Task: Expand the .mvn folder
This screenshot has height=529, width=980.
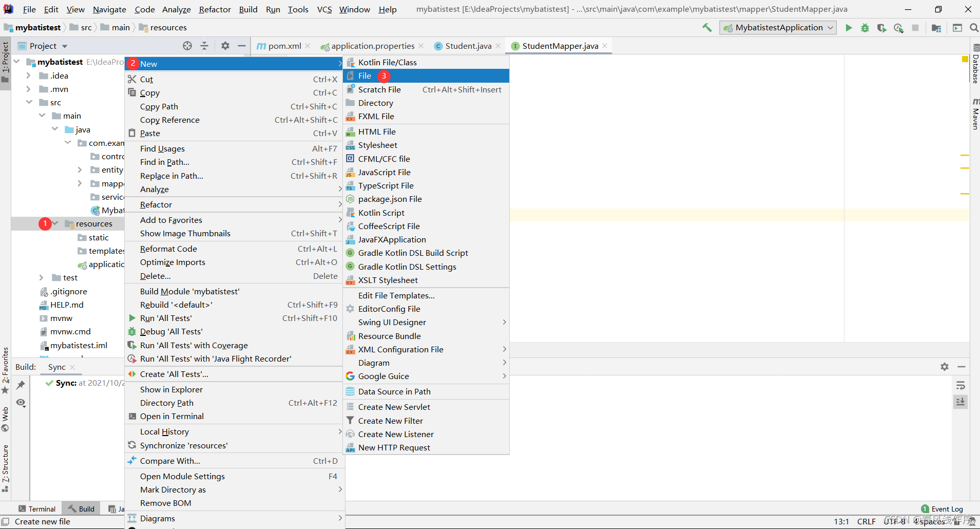Action: coord(28,89)
